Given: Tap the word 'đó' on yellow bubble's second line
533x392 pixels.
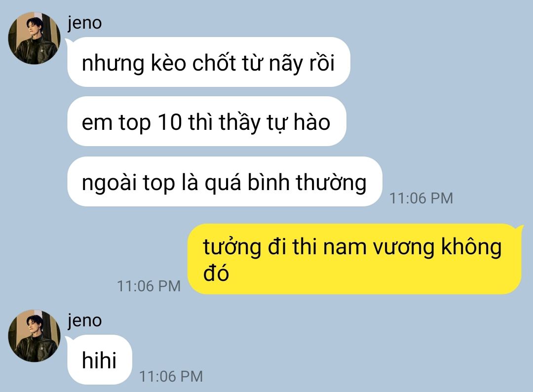Looking at the screenshot, I should click(216, 273).
